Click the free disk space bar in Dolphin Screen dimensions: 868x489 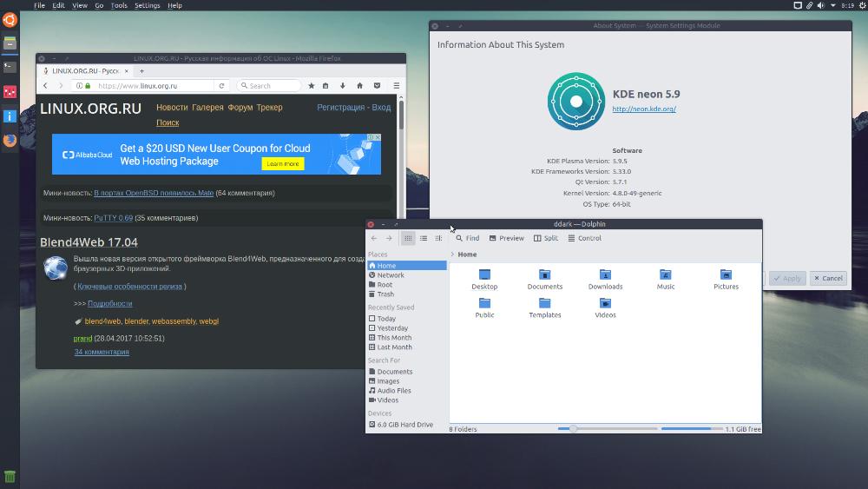pyautogui.click(x=692, y=429)
